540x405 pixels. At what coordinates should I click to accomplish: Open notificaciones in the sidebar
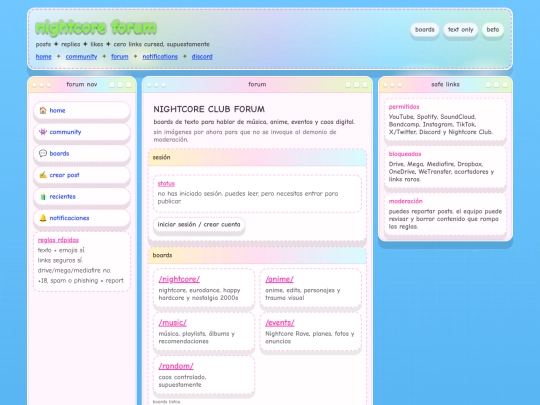click(x=82, y=218)
